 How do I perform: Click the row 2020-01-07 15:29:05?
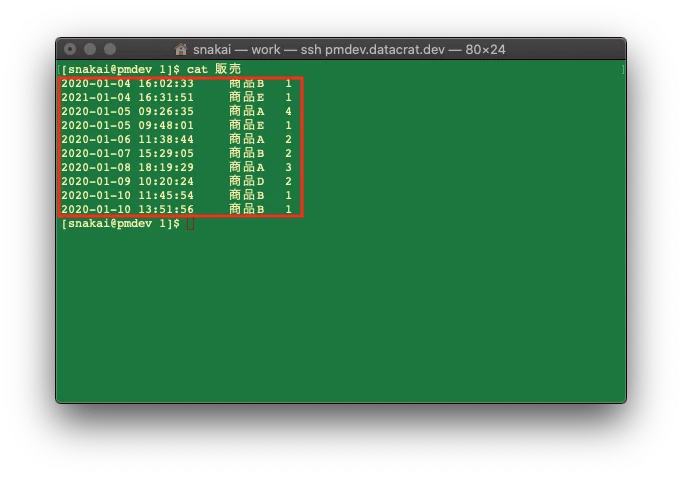pos(176,153)
